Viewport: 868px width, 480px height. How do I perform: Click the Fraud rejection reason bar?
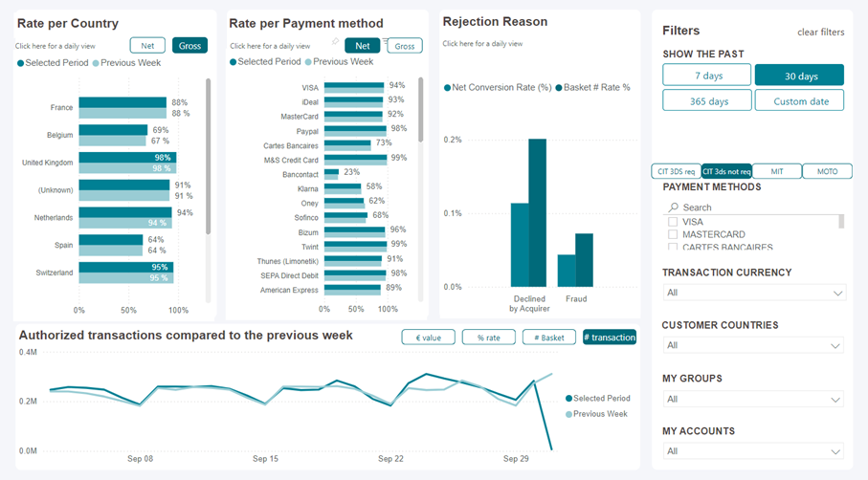click(575, 261)
